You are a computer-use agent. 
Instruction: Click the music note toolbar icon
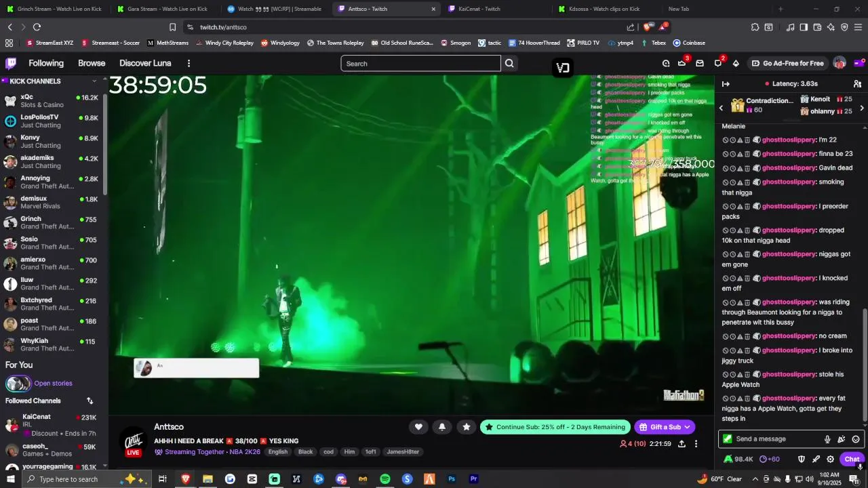[x=790, y=27]
